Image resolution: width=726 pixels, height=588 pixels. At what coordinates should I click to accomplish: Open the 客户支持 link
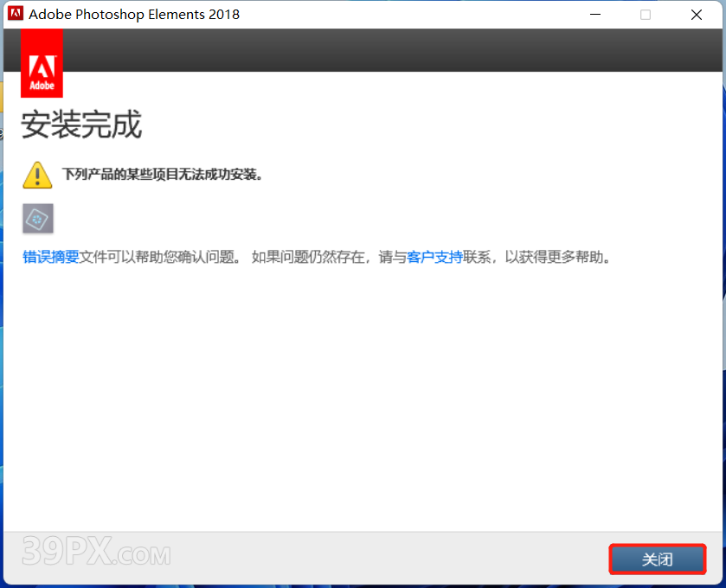[434, 257]
